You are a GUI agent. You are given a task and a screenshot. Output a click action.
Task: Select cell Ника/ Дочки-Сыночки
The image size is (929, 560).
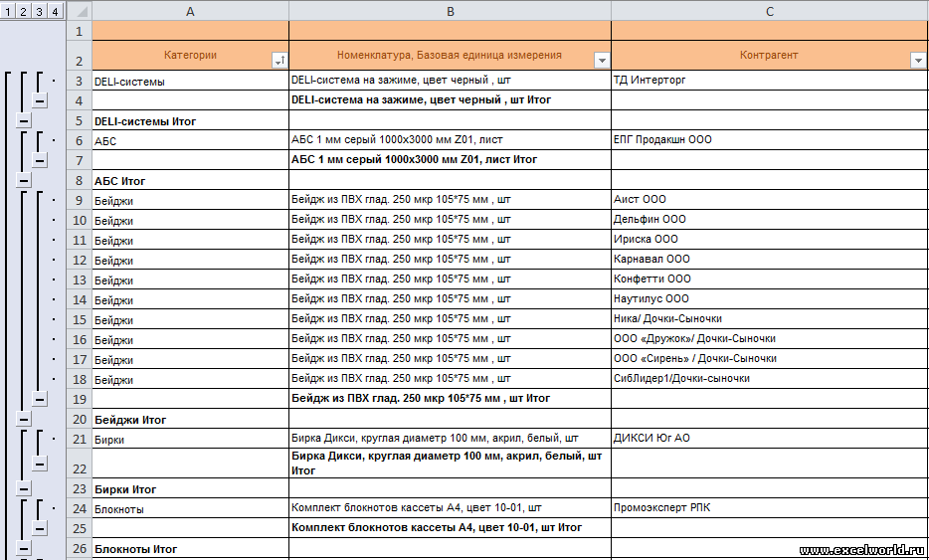click(x=770, y=319)
